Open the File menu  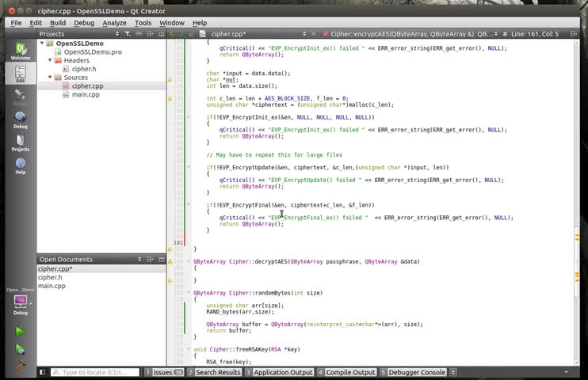[16, 23]
